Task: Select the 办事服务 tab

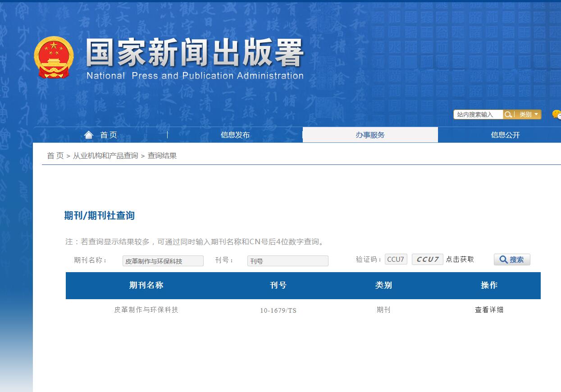Action: (x=370, y=134)
